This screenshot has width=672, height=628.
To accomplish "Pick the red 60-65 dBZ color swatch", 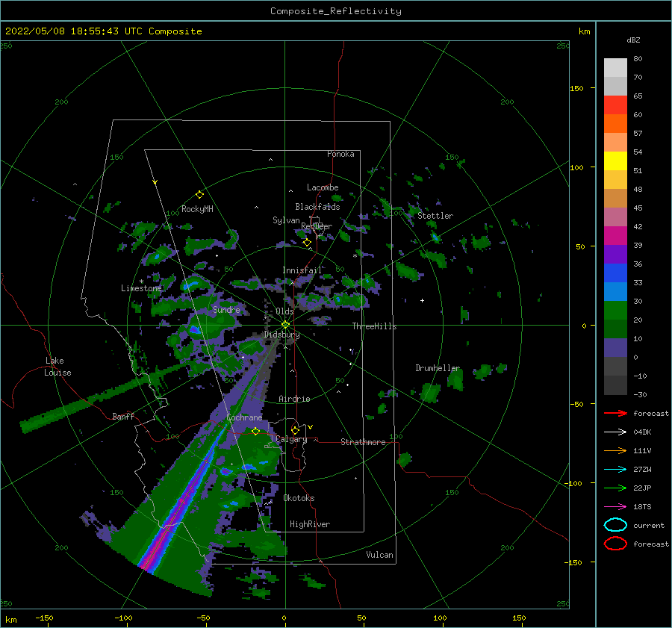I will point(615,105).
